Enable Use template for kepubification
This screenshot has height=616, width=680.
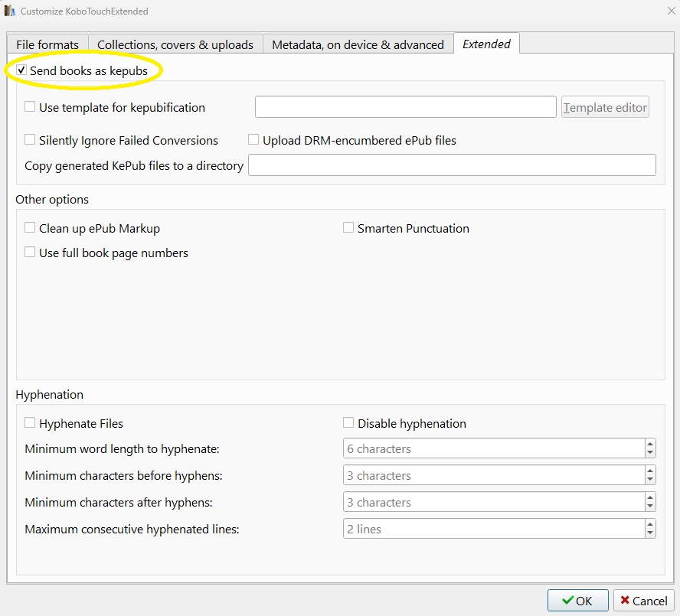pos(31,107)
